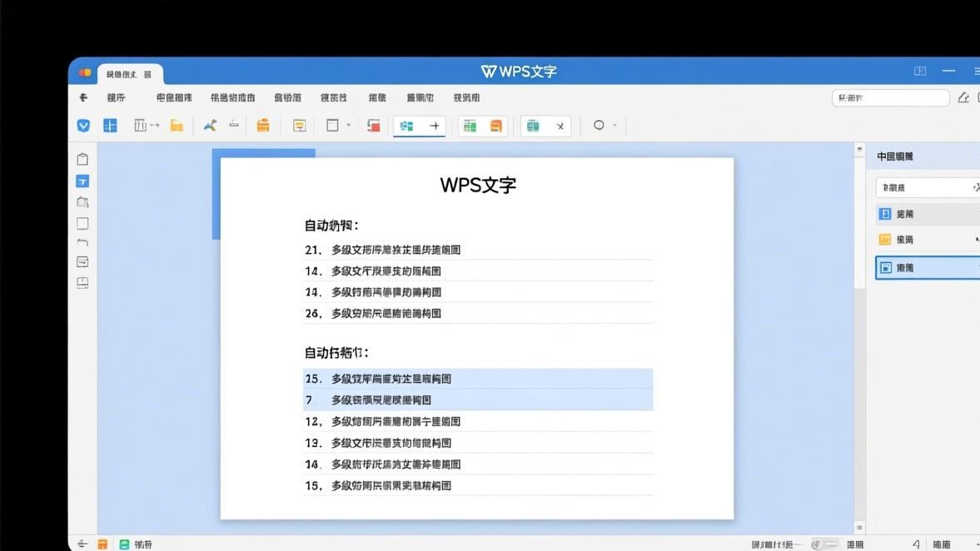This screenshot has height=551, width=980.
Task: Select the highlighted third right panel item
Action: point(928,267)
